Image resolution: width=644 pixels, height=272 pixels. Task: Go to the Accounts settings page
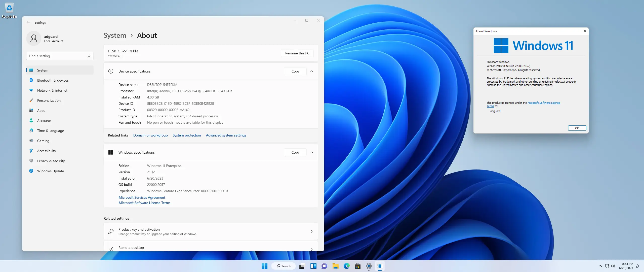(x=44, y=121)
